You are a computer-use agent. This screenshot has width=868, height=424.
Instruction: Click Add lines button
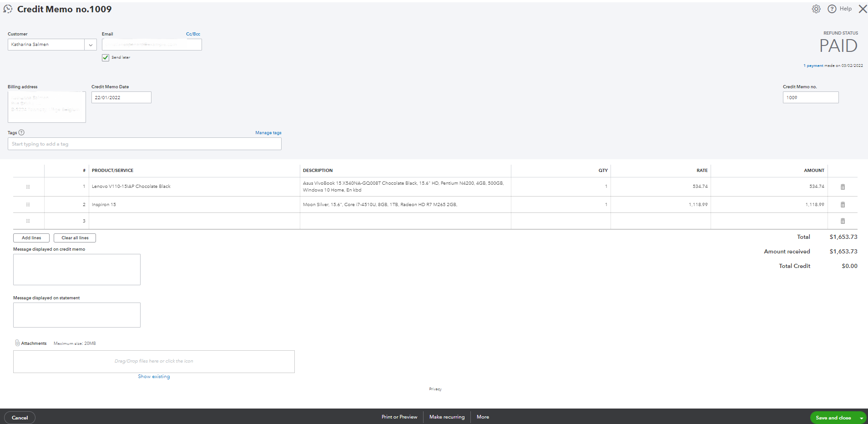pos(31,238)
